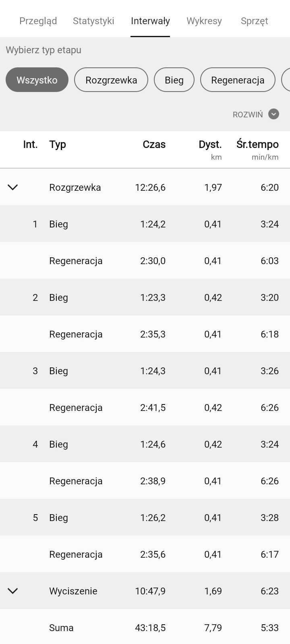Collapse the Rozgrzewka row chevron
Viewport: 290px width, 644px height.
[13, 187]
